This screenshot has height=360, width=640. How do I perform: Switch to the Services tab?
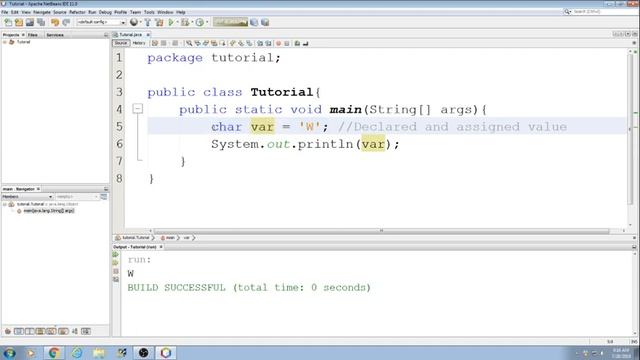(x=55, y=35)
